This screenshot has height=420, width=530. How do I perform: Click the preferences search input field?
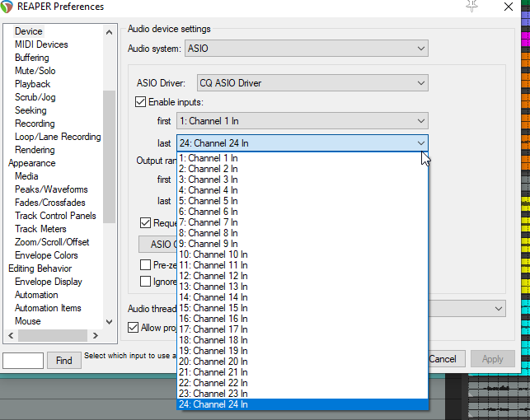[x=23, y=360]
